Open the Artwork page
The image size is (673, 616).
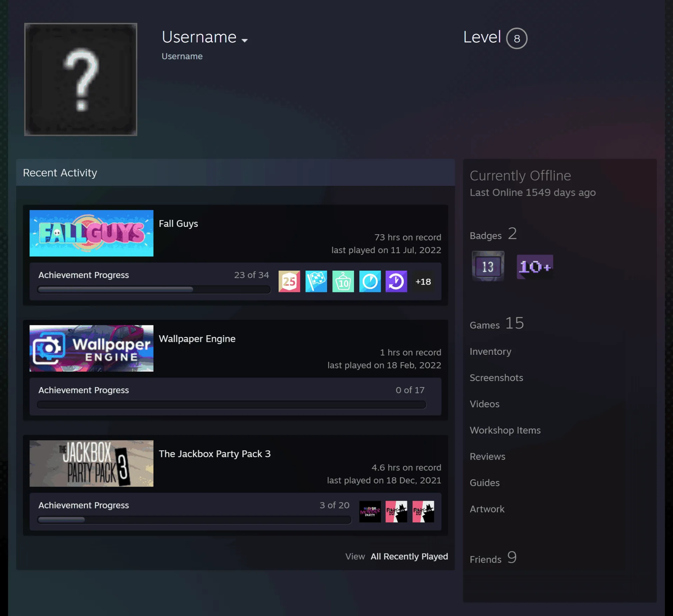[487, 509]
